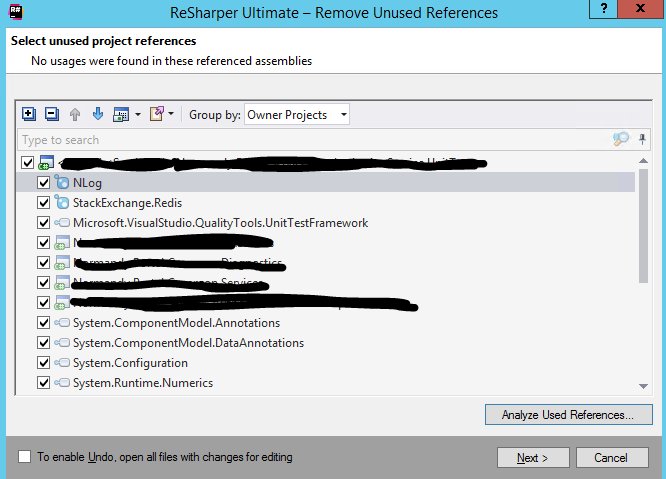Click the help question mark button

604,8
